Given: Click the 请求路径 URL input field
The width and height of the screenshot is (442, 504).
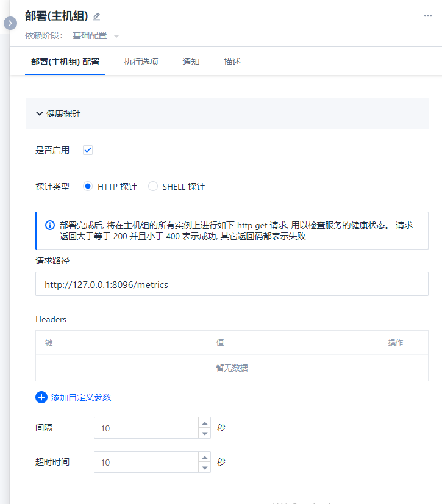Looking at the screenshot, I should [x=232, y=284].
